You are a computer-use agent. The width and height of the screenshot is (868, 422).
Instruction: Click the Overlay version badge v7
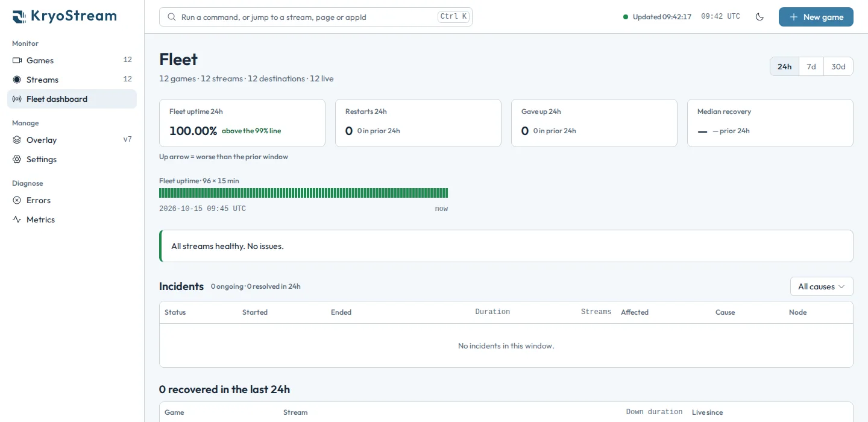click(x=127, y=139)
